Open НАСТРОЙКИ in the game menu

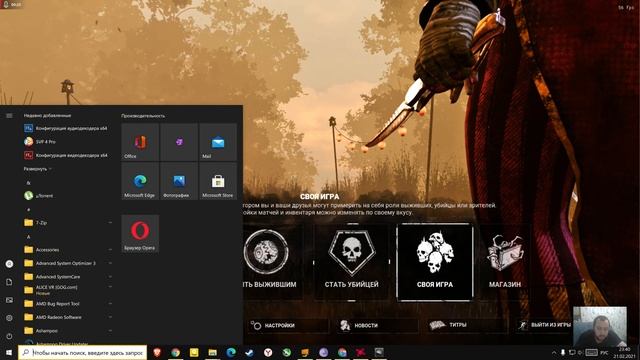(288, 325)
